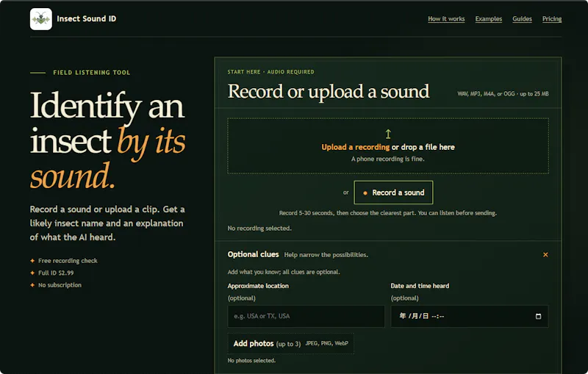Click the 'Record 5-30 seconds' instruction text
The width and height of the screenshot is (588, 374).
pyautogui.click(x=388, y=213)
